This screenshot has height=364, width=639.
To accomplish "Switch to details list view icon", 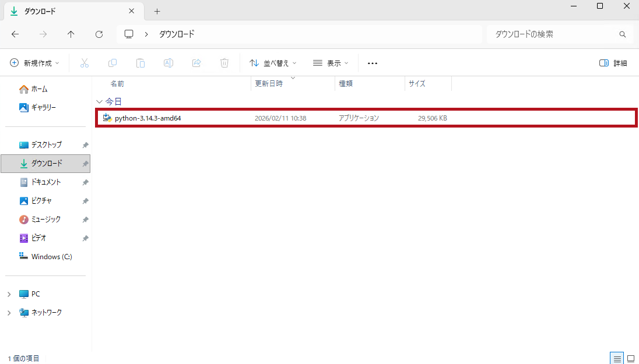I will point(616,358).
